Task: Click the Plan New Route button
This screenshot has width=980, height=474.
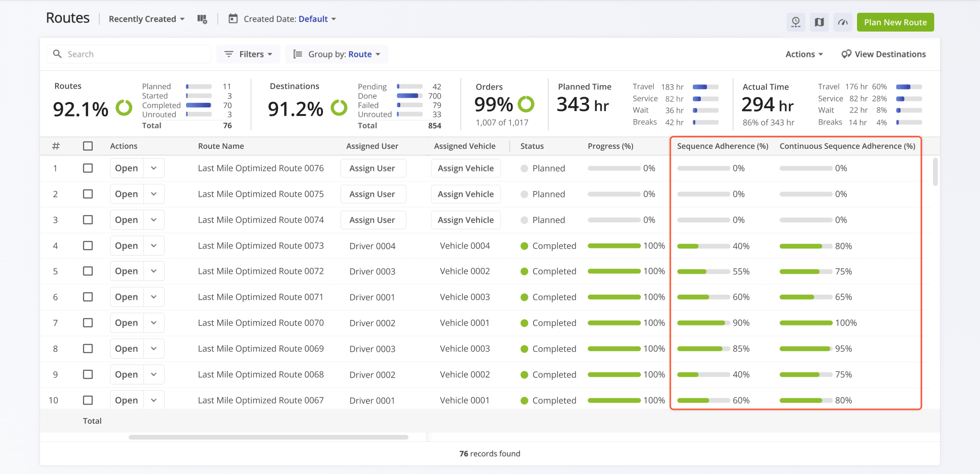Action: point(895,22)
